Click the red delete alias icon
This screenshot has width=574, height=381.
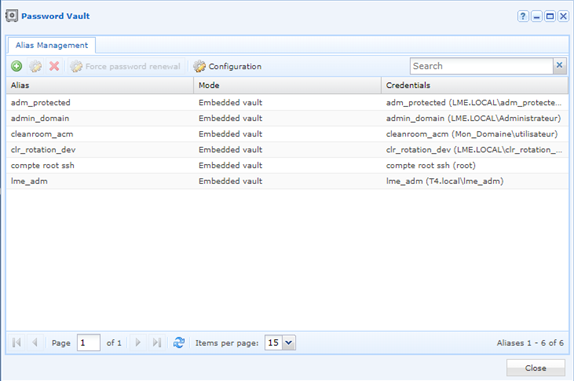tap(54, 66)
